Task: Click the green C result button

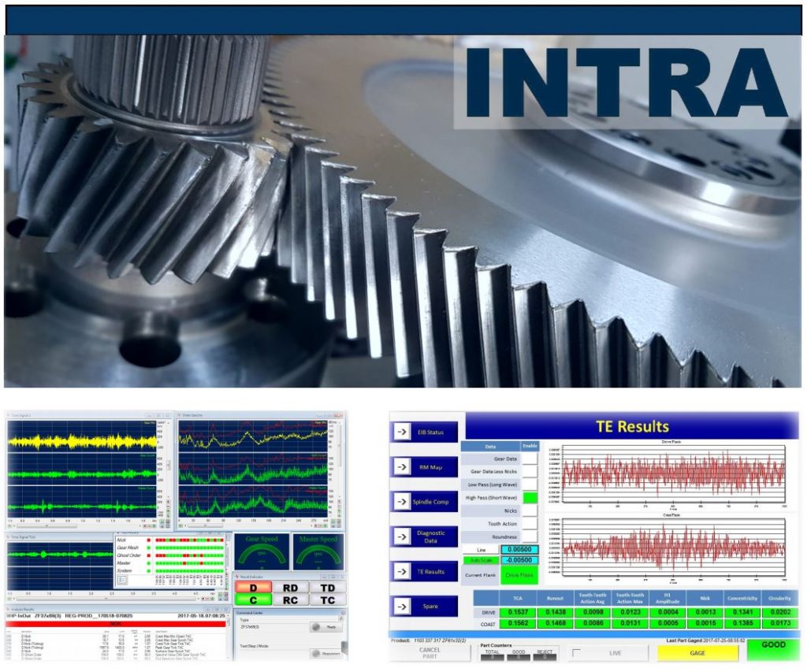Action: (253, 600)
